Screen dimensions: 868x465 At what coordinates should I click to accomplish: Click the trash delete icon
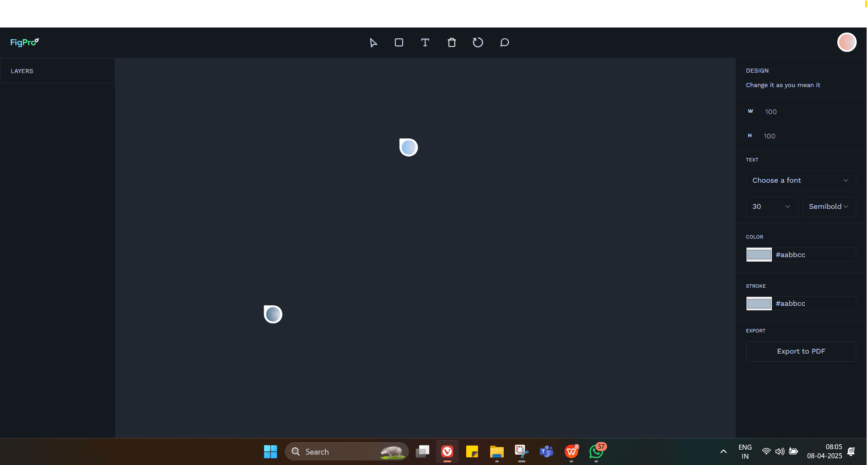(451, 42)
